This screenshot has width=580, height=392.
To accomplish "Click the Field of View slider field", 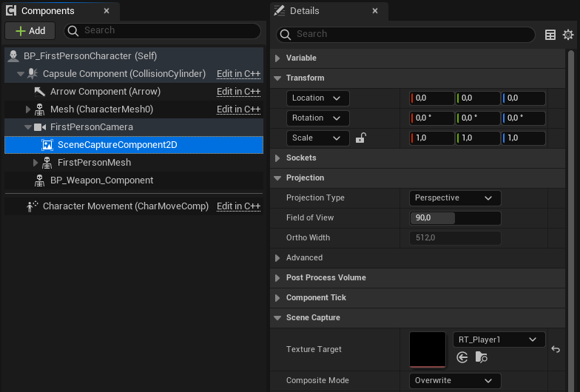I will (454, 218).
